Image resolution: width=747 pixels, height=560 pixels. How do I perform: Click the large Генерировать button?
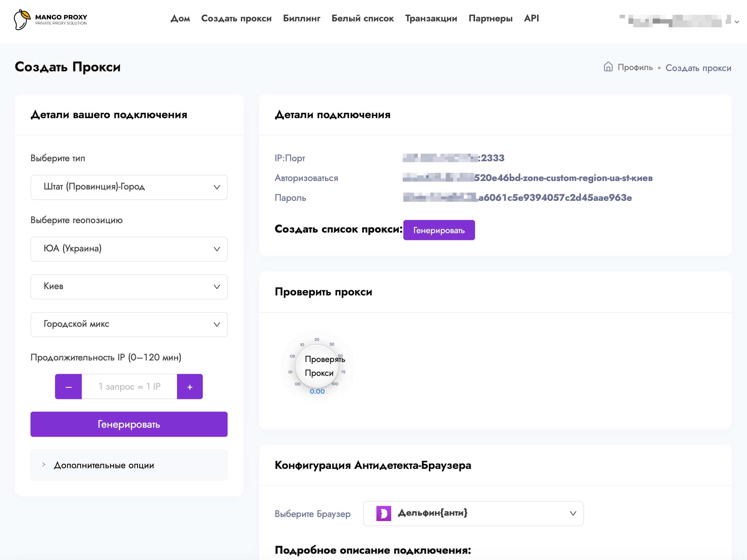pos(129,424)
